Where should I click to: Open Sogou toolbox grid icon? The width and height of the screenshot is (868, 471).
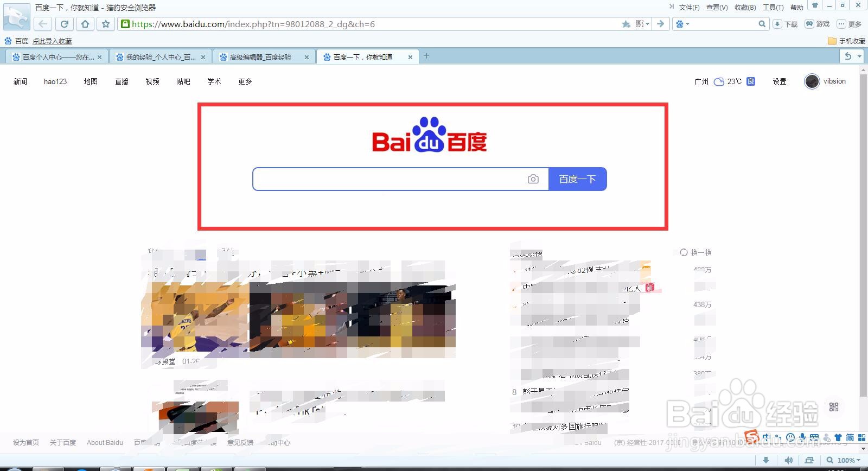point(861,437)
